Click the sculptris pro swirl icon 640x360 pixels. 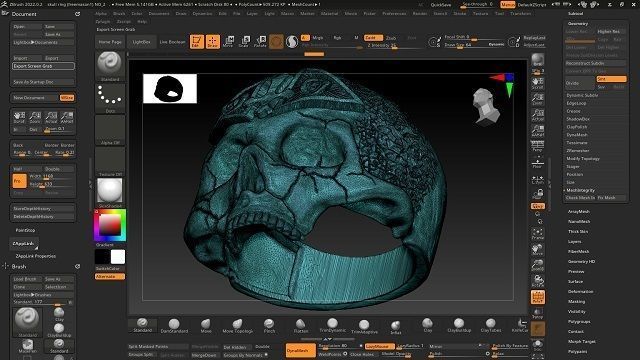pyautogui.click(x=292, y=42)
